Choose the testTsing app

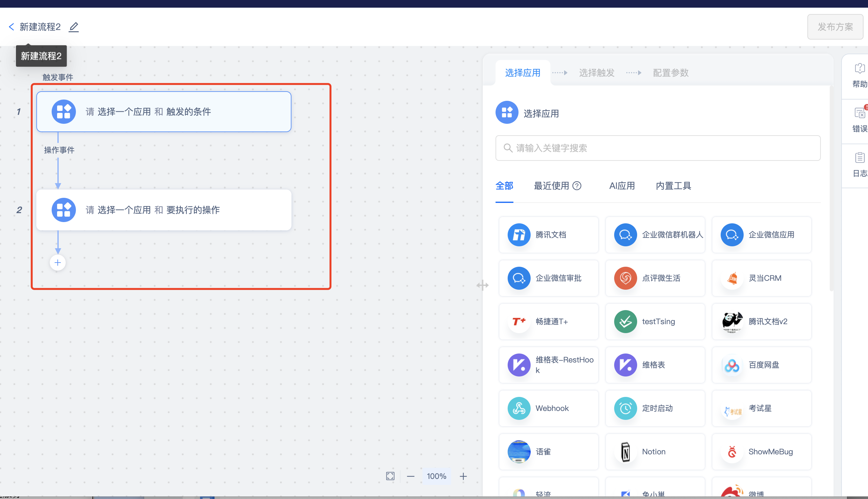(x=655, y=322)
